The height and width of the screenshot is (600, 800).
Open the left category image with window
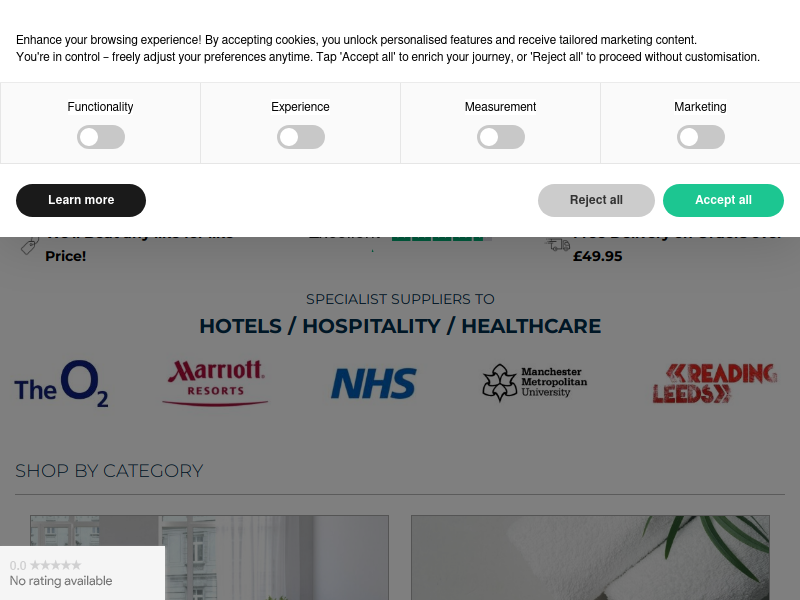click(x=209, y=557)
